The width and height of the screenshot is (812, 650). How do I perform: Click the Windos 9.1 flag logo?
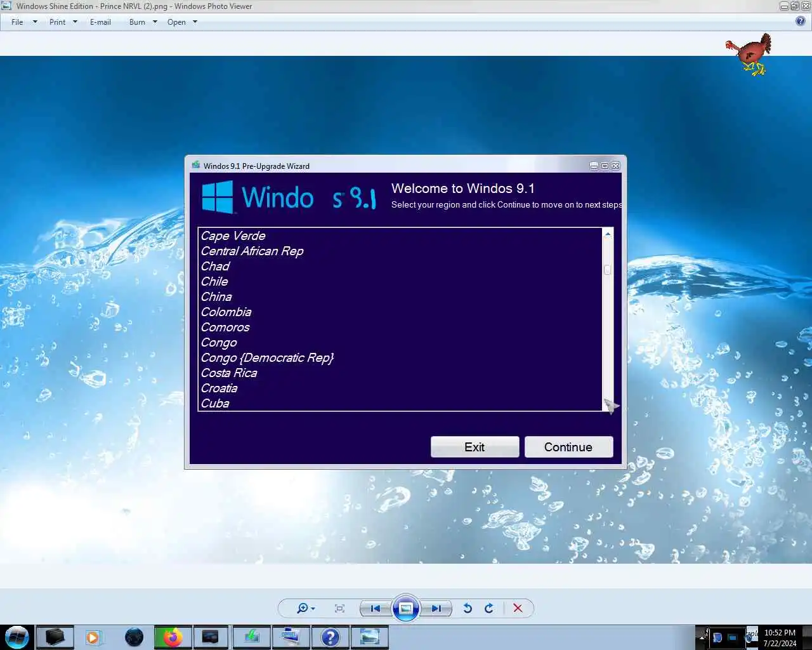pyautogui.click(x=218, y=197)
